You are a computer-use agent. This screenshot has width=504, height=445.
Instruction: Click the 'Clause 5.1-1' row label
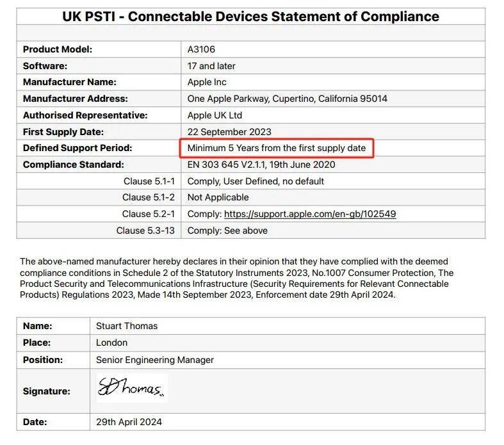point(149,181)
